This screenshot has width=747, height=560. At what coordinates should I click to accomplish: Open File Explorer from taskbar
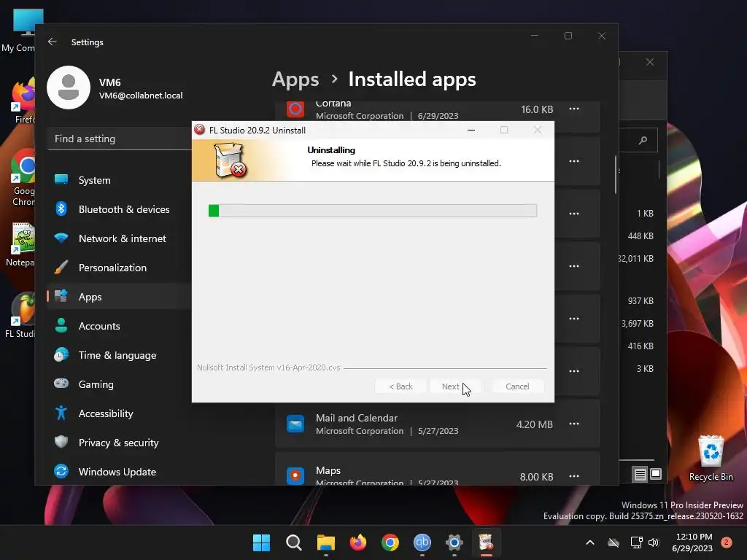pos(326,542)
